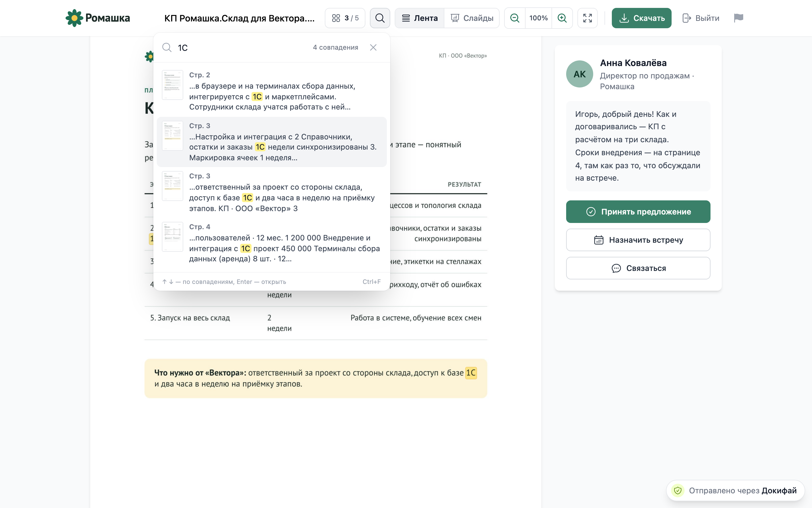This screenshot has height=508, width=812.
Task: Open the Стр. 4 search result
Action: coord(272,243)
